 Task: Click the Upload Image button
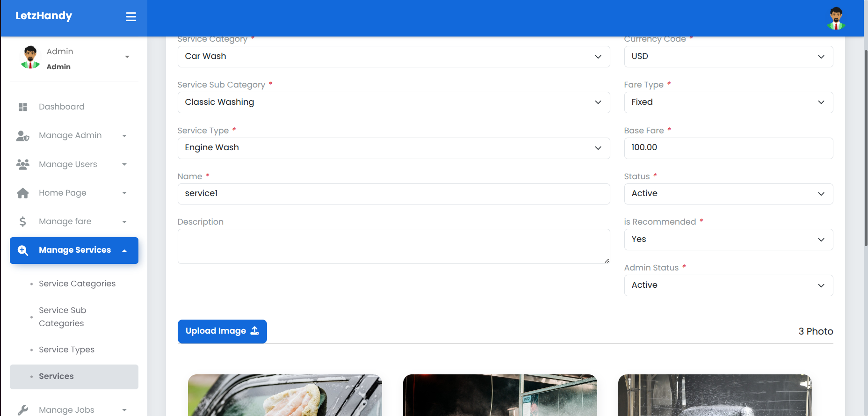pyautogui.click(x=222, y=331)
